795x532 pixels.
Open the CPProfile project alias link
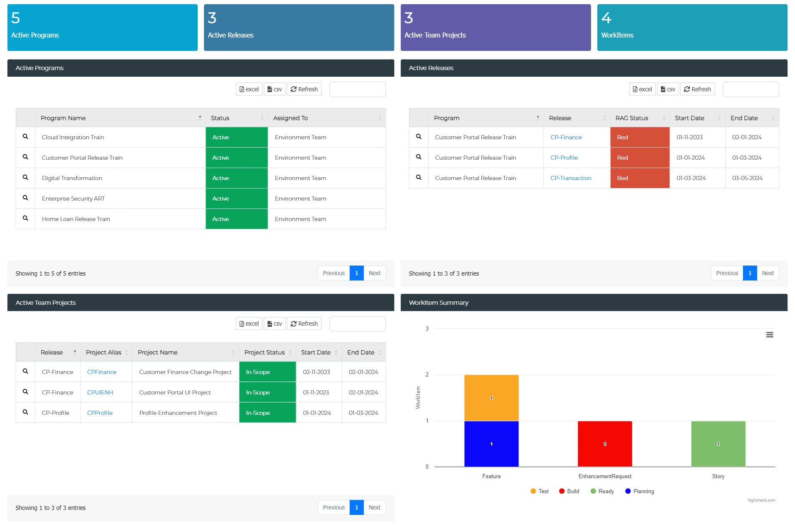[x=100, y=413]
